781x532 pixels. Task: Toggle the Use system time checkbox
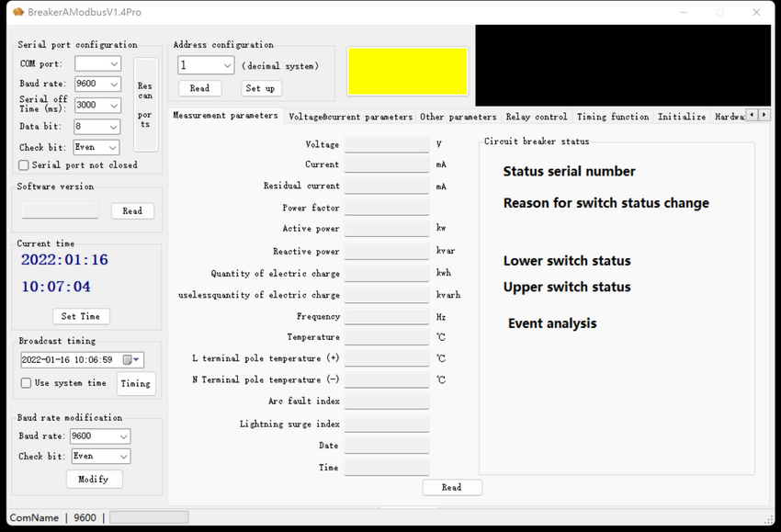click(26, 383)
